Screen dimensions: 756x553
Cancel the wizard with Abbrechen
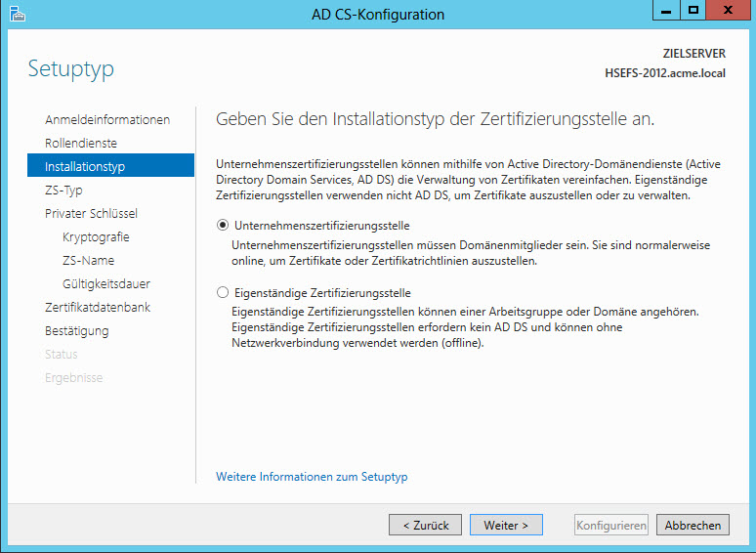(x=693, y=525)
